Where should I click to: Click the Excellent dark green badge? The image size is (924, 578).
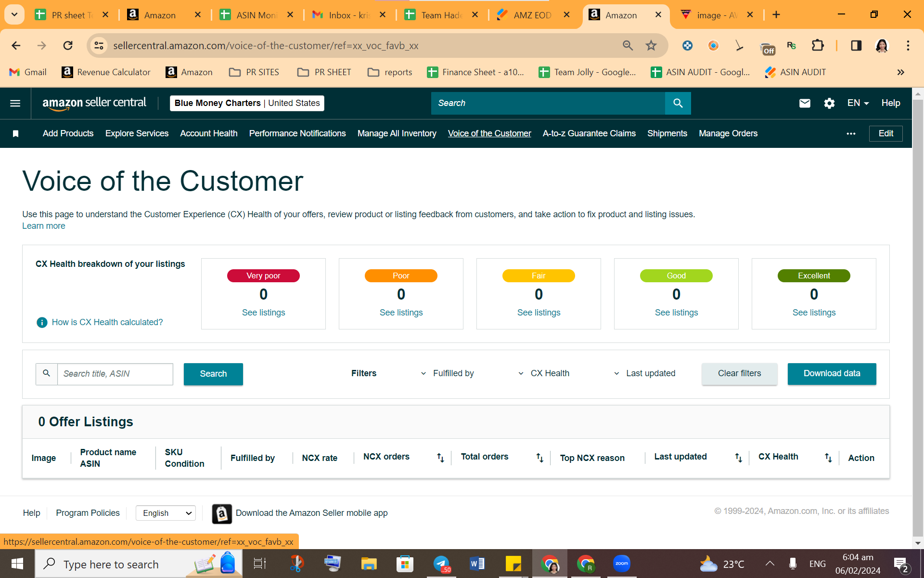[814, 276]
